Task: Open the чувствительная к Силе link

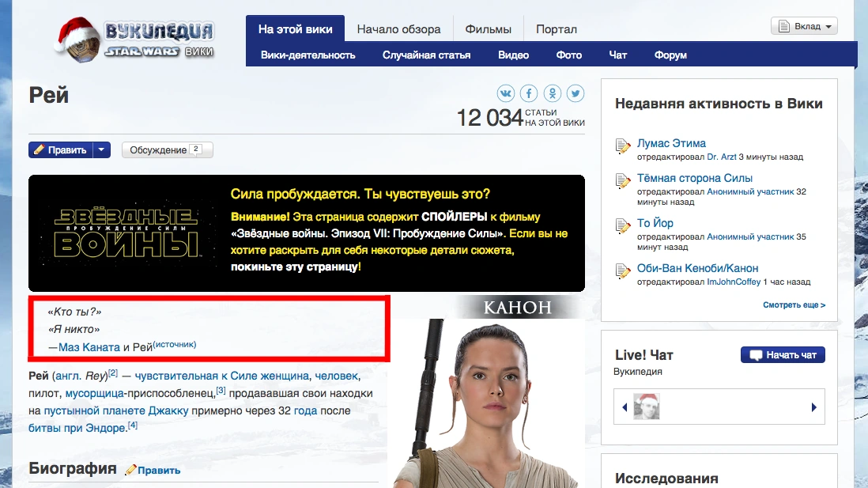Action: click(x=196, y=376)
